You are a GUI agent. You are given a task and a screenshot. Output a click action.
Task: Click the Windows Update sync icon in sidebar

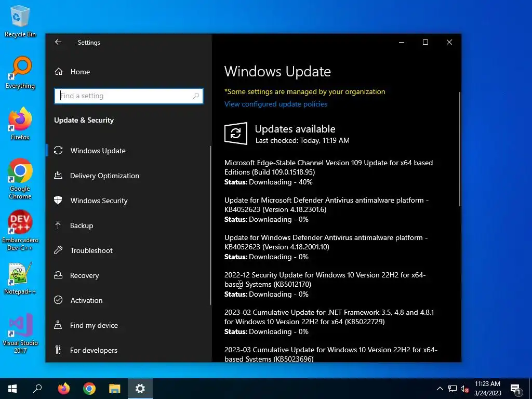[58, 150]
